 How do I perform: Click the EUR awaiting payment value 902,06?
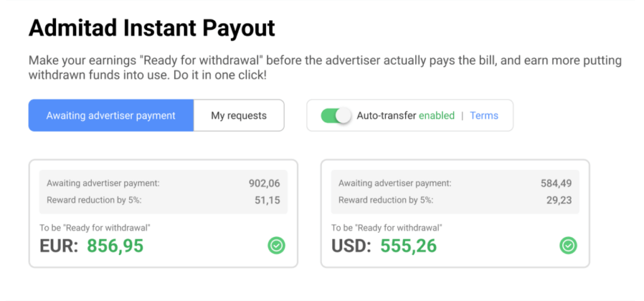tap(265, 183)
